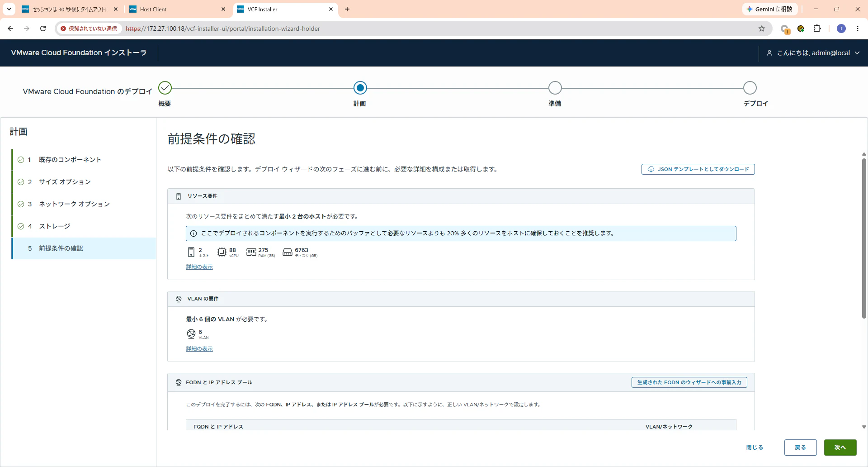868x467 pixels.
Task: Close the VCF Installer tab
Action: coord(331,9)
